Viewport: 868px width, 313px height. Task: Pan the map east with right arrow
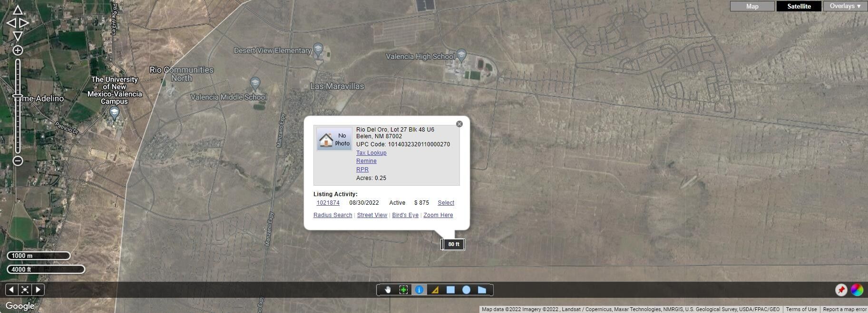24,23
